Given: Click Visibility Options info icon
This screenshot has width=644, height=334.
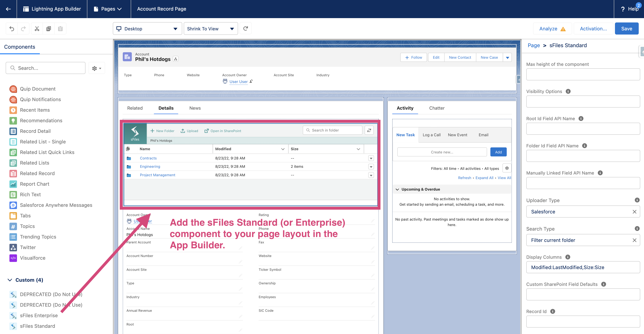Looking at the screenshot, I should pos(568,92).
